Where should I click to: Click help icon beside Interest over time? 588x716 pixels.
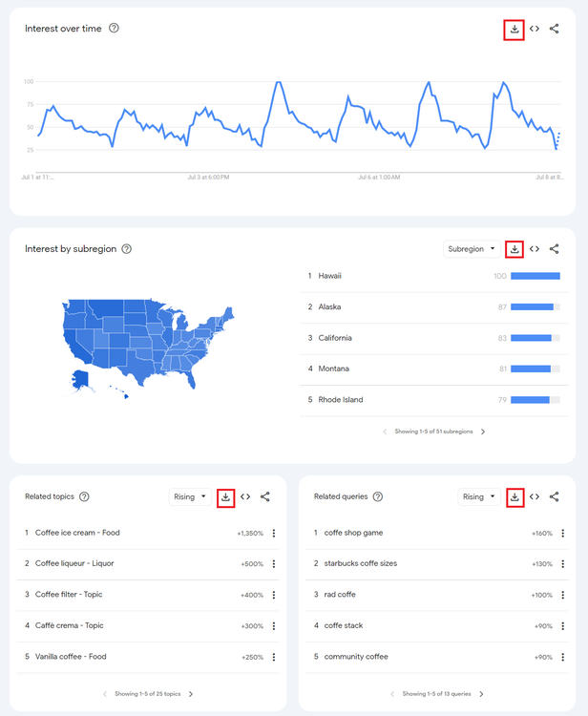(115, 29)
